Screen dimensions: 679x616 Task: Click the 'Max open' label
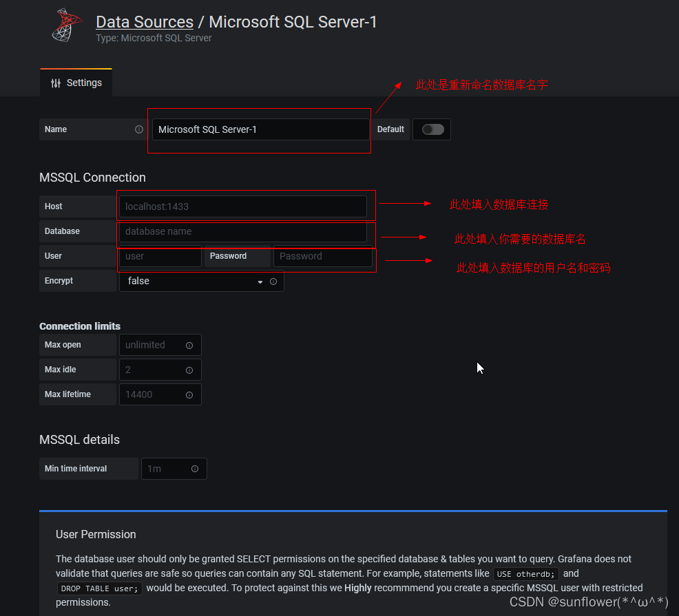point(63,345)
